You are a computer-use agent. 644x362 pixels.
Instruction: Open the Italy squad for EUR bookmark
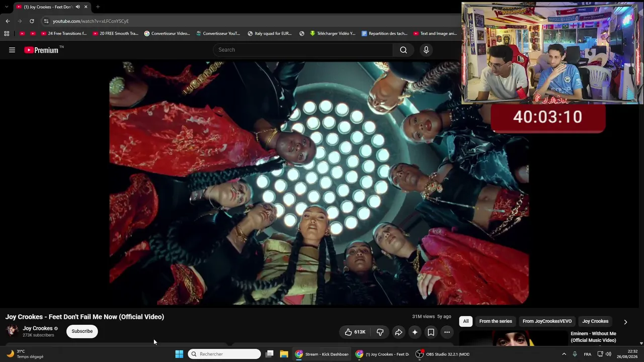(x=270, y=34)
